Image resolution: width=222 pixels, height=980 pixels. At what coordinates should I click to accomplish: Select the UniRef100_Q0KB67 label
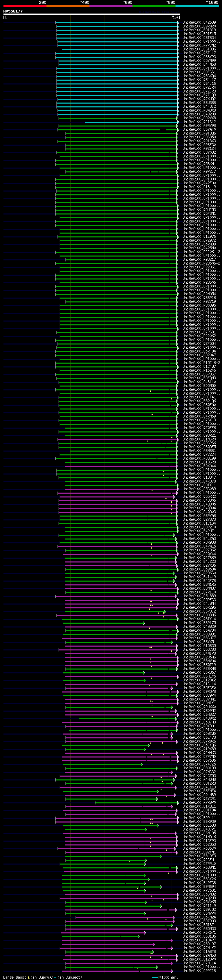(199, 673)
